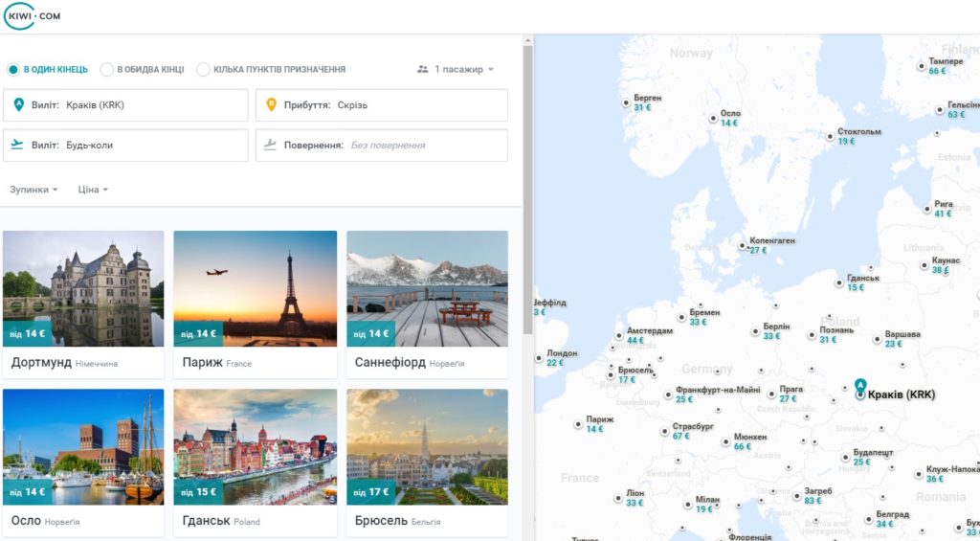Click the Будапешт map marker dot
This screenshot has width=980, height=541.
[846, 457]
